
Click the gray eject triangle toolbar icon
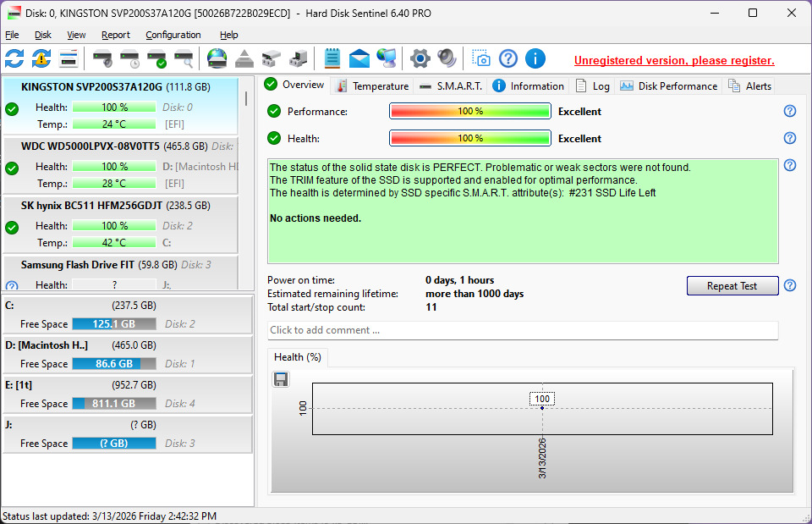pos(244,58)
